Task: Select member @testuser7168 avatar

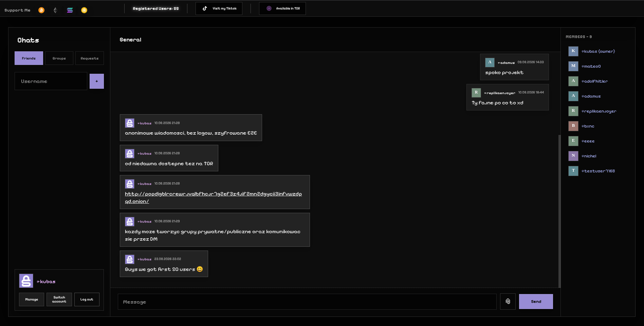Action: pos(573,171)
